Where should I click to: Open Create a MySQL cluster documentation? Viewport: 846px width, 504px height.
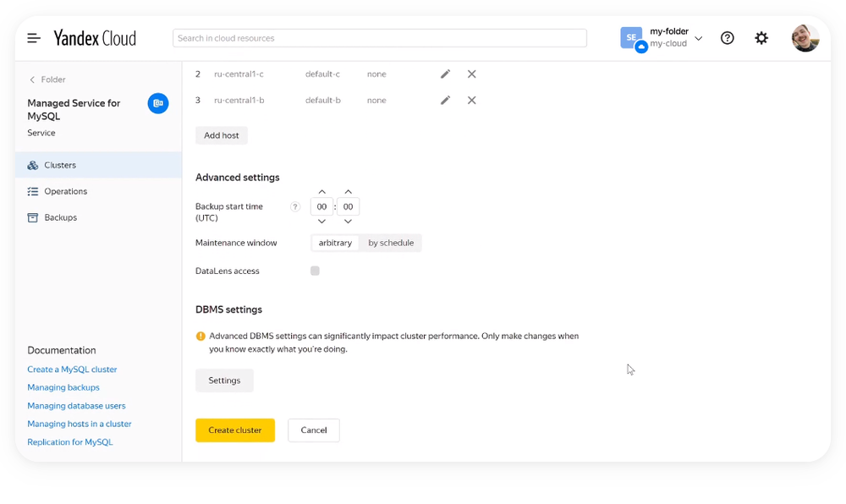72,370
